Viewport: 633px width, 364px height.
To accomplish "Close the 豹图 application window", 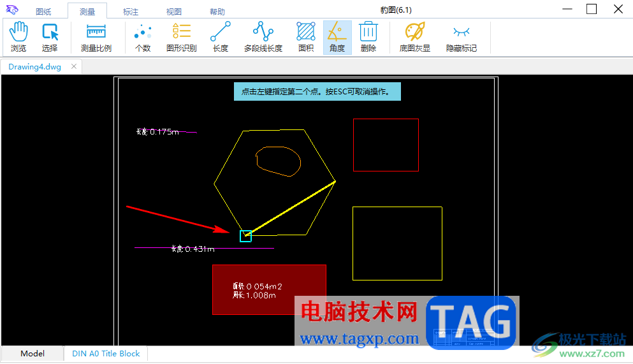I will [x=618, y=10].
